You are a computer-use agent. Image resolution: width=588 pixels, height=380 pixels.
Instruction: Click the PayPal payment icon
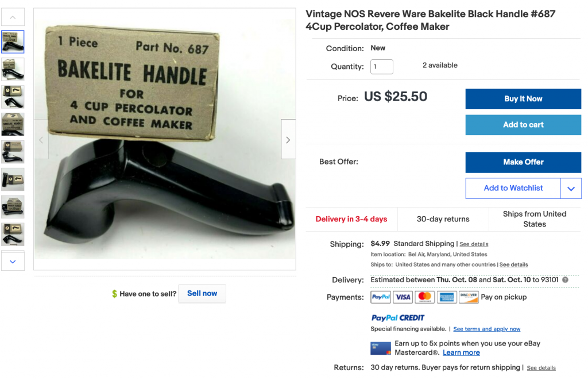pyautogui.click(x=381, y=297)
